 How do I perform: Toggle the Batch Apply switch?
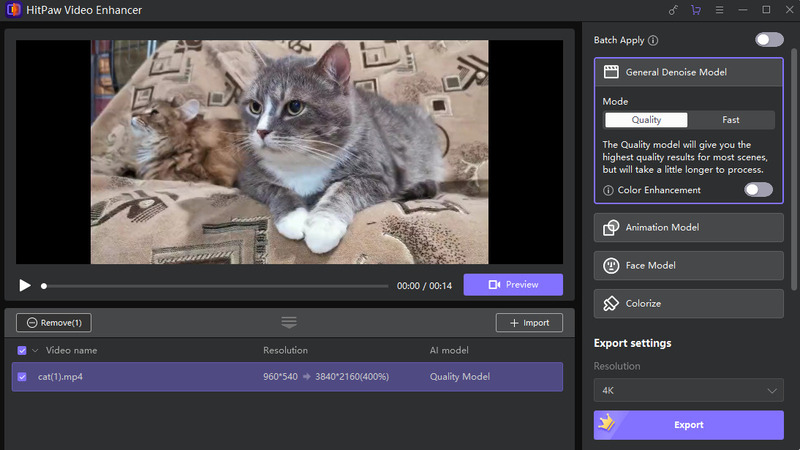(x=769, y=40)
